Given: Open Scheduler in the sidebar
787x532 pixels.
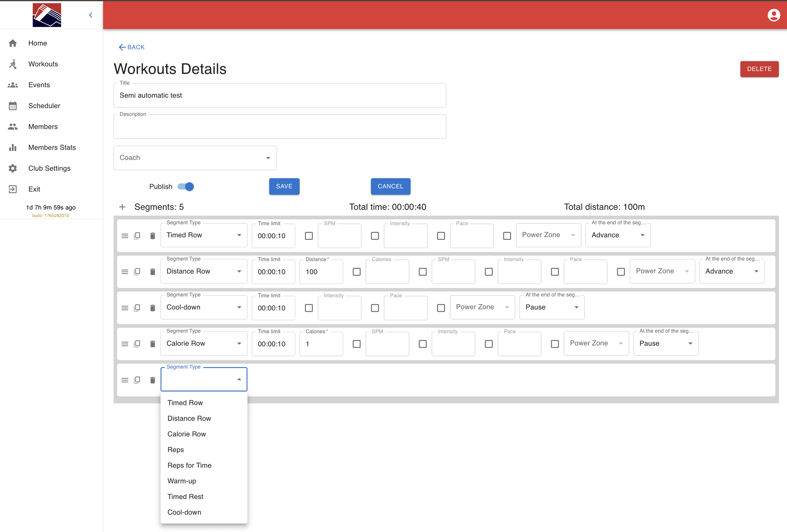Looking at the screenshot, I should tap(52, 106).
